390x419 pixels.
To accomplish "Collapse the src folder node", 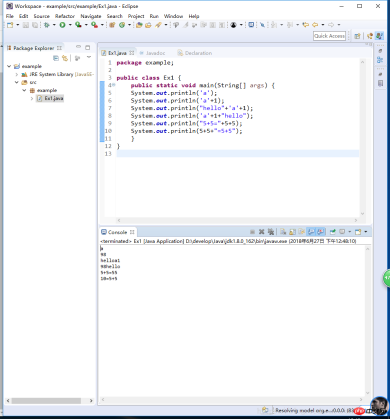I will (x=17, y=82).
